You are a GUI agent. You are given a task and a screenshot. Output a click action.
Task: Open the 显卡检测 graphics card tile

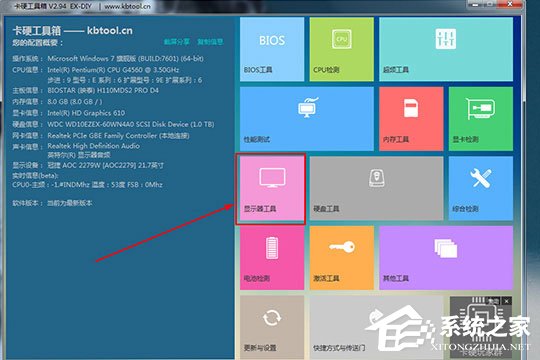pos(480,119)
